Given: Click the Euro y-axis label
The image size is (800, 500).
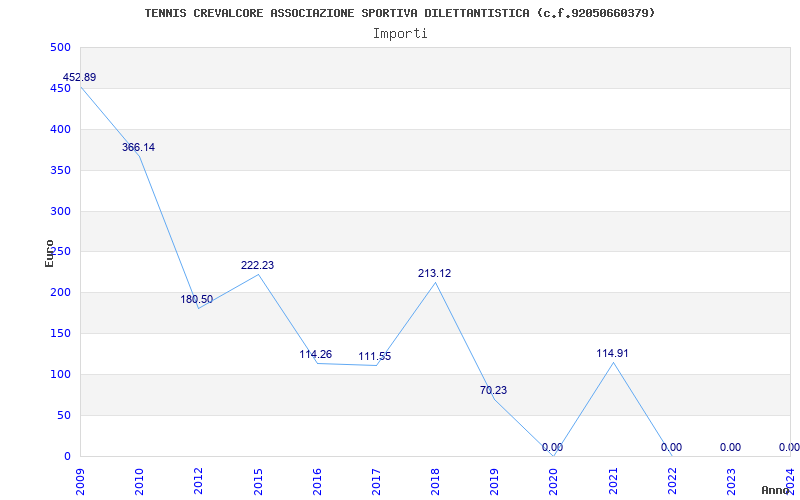Looking at the screenshot, I should pos(49,253).
